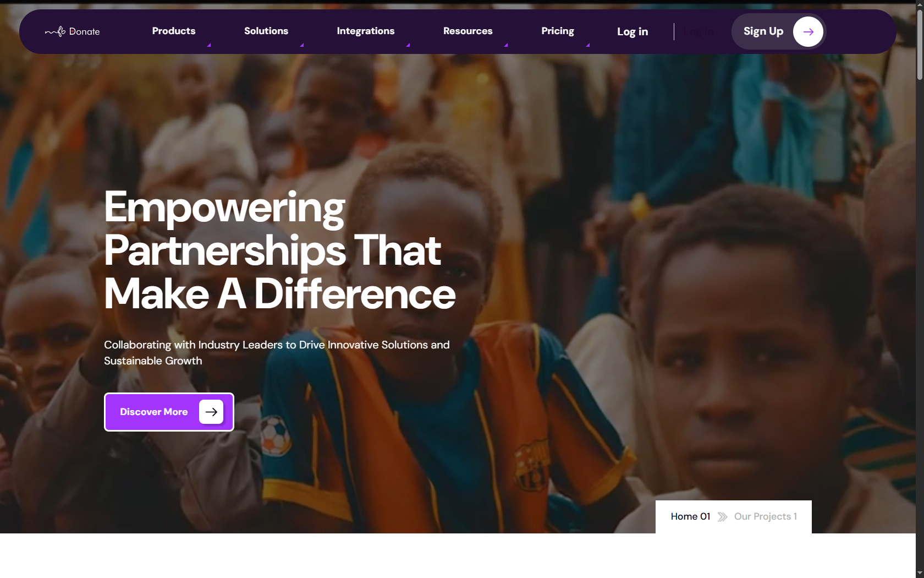Click the squiggle logo icon beside Donate
Screen dimensions: 924x578
point(55,32)
